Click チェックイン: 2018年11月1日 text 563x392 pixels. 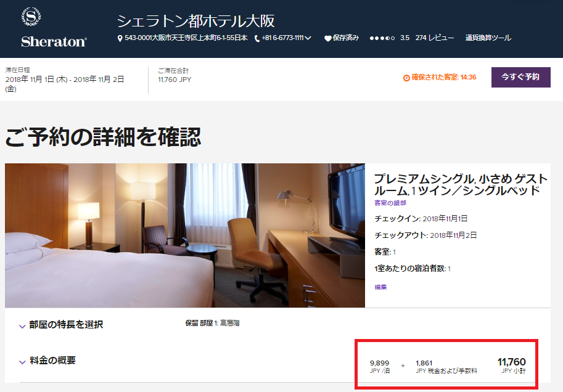point(421,219)
